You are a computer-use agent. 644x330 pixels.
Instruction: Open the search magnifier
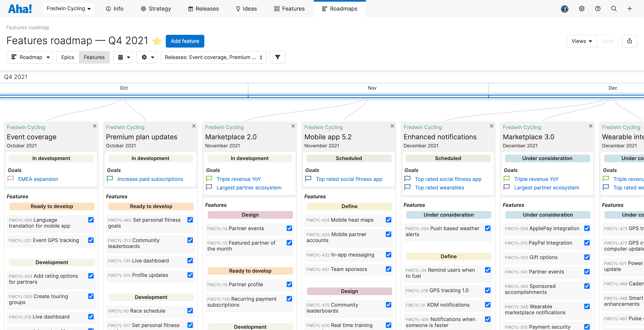pyautogui.click(x=614, y=9)
